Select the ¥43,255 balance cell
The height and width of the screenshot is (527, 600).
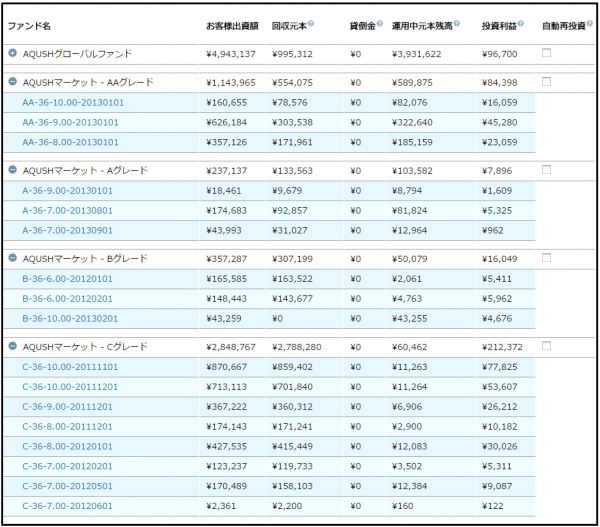point(409,318)
